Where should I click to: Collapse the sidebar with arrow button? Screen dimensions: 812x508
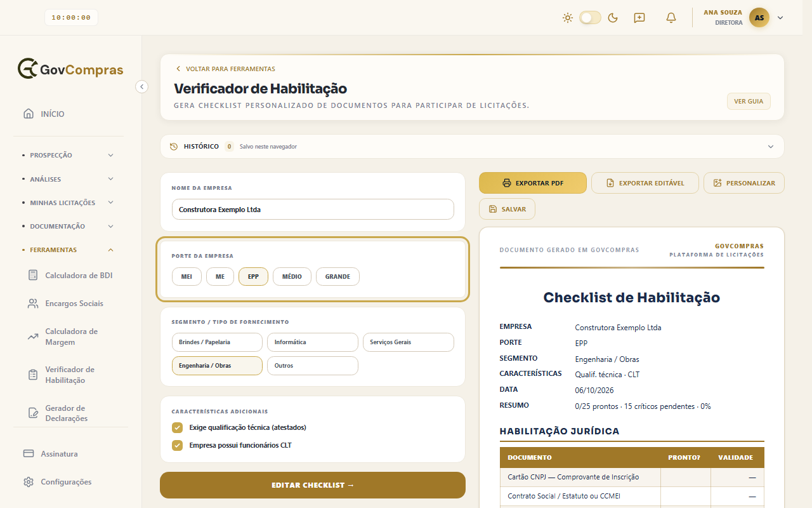pyautogui.click(x=142, y=86)
